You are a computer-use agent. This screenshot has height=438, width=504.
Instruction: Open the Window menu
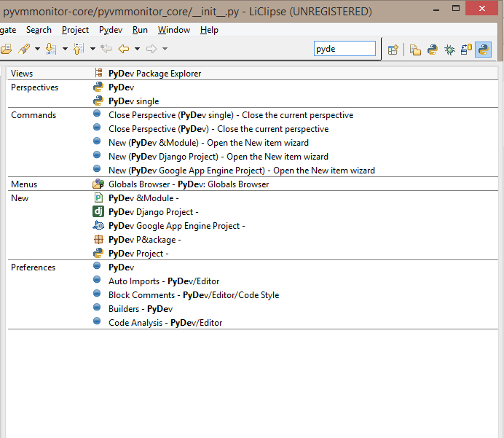(173, 30)
